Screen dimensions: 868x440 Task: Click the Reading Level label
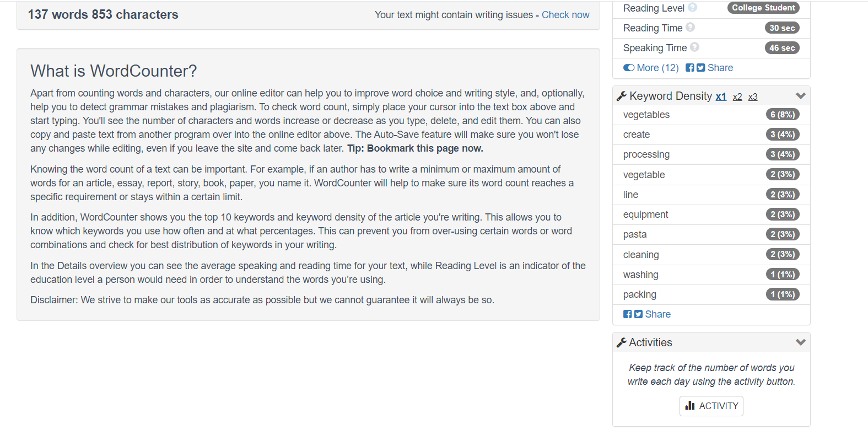click(x=654, y=8)
